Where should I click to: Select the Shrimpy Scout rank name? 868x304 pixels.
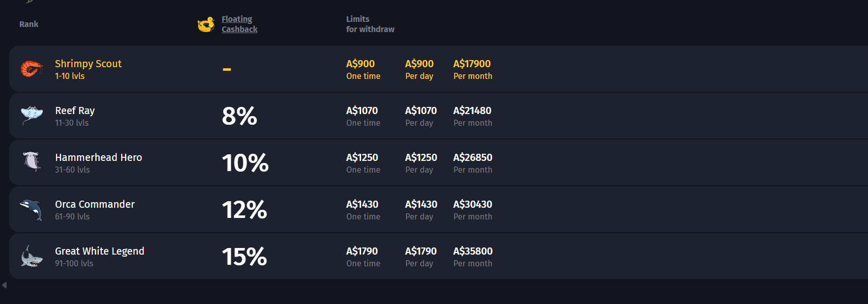[x=88, y=64]
